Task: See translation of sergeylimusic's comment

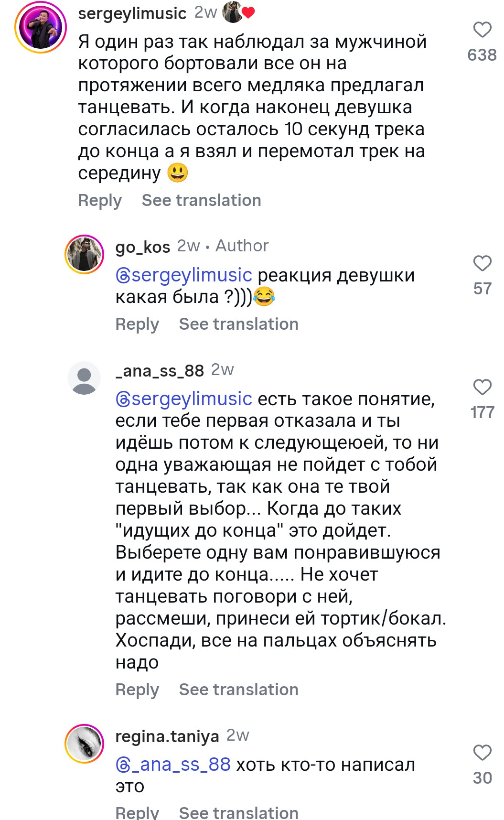Action: click(x=201, y=201)
